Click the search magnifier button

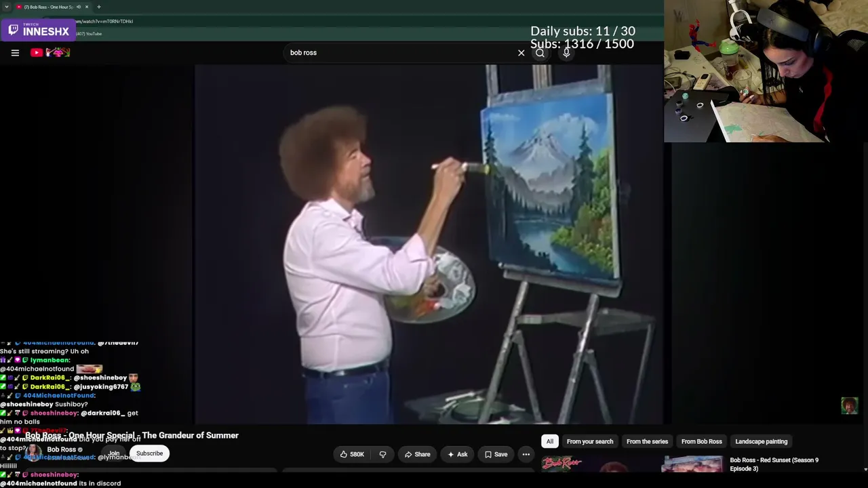click(540, 53)
